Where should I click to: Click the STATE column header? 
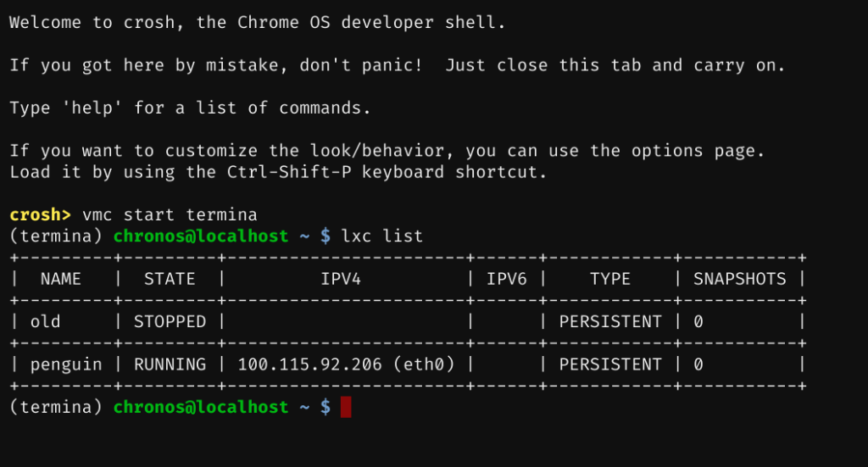tap(170, 279)
